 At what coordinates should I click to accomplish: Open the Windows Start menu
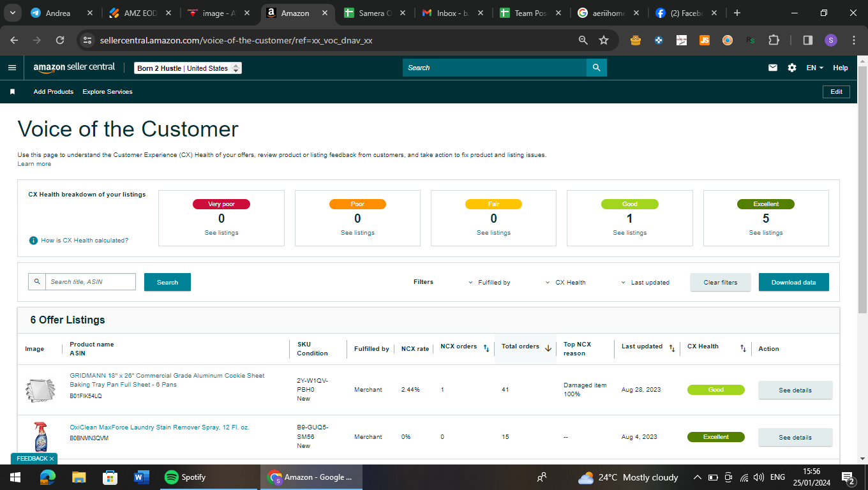(x=15, y=477)
